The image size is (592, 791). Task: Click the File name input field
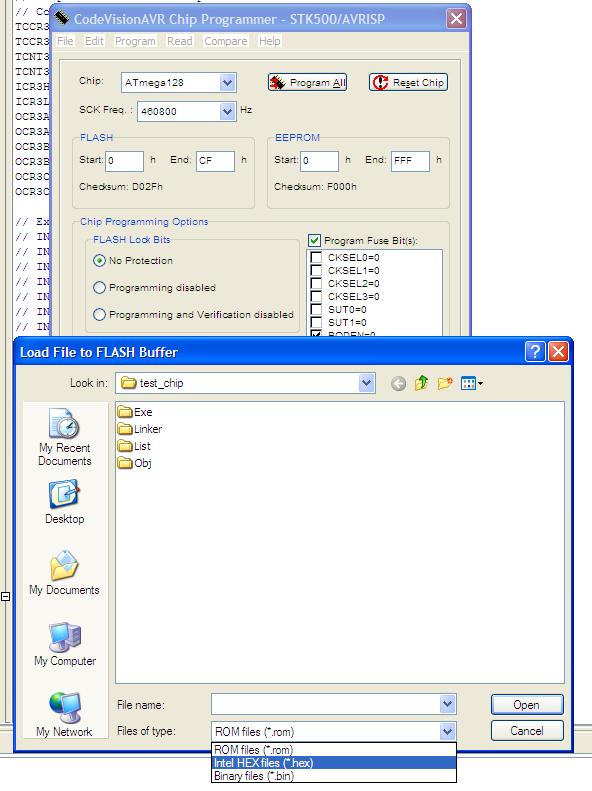[x=325, y=704]
